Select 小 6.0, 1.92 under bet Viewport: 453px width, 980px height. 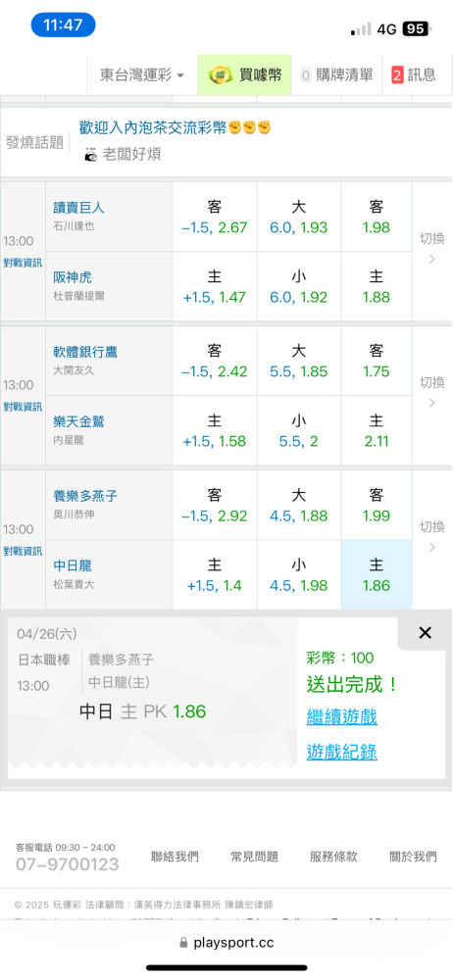pos(299,286)
